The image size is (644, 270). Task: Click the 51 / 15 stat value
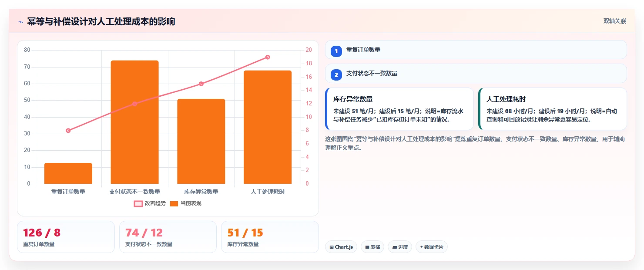[x=245, y=233]
